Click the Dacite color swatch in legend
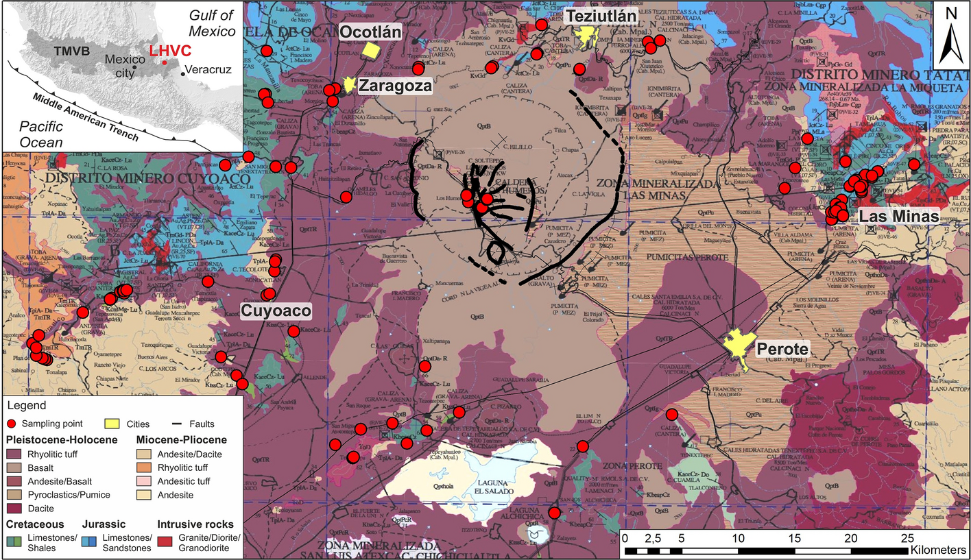 click(x=13, y=508)
